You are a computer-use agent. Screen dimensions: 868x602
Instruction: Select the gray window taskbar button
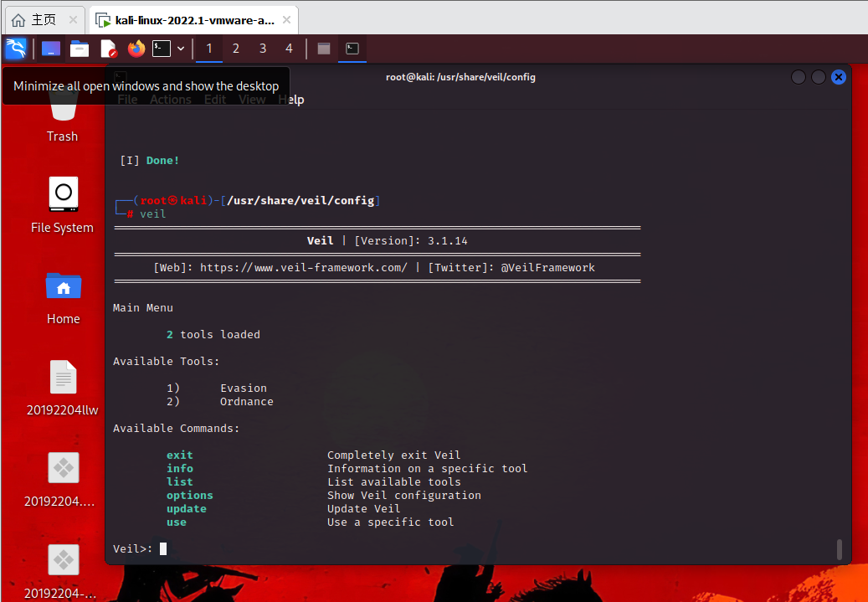click(x=324, y=49)
